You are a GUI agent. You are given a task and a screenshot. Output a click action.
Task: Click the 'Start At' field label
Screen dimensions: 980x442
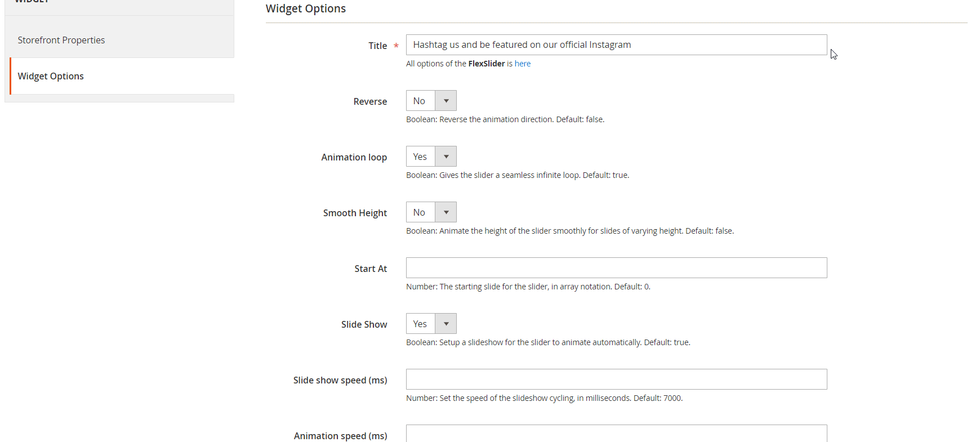[x=371, y=269]
